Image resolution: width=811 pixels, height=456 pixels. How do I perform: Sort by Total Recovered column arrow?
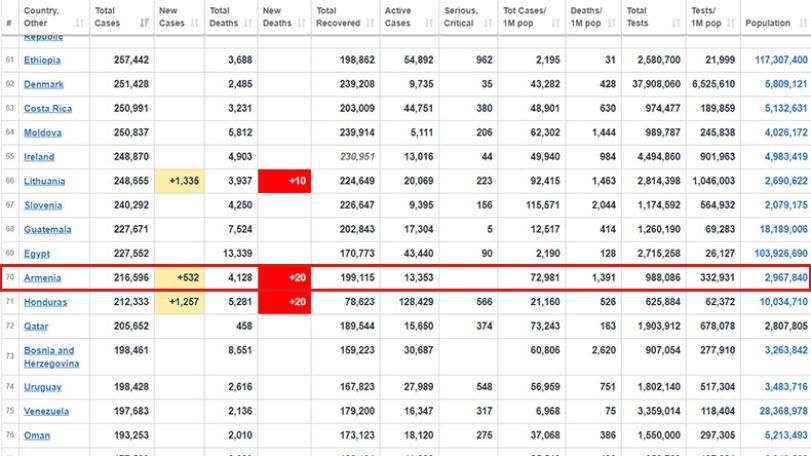370,23
